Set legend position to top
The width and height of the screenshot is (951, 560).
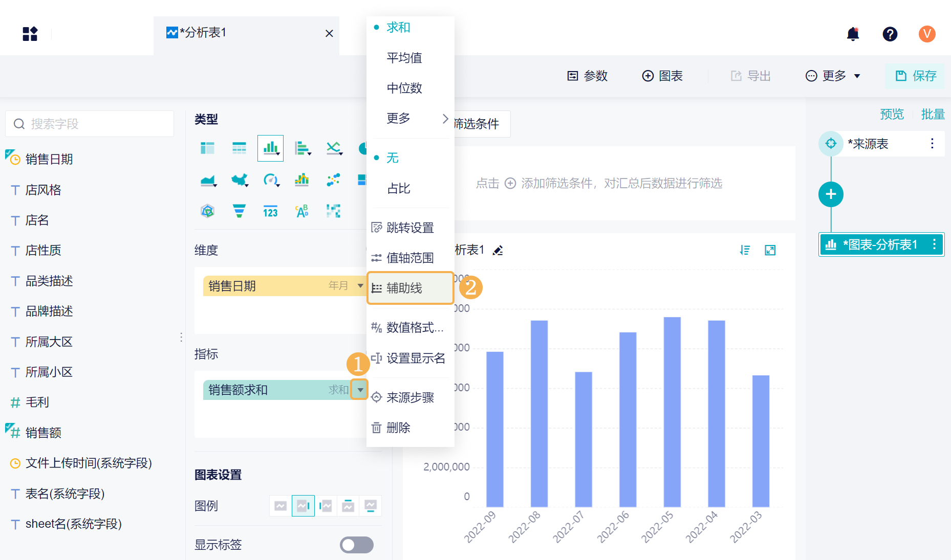(x=348, y=506)
